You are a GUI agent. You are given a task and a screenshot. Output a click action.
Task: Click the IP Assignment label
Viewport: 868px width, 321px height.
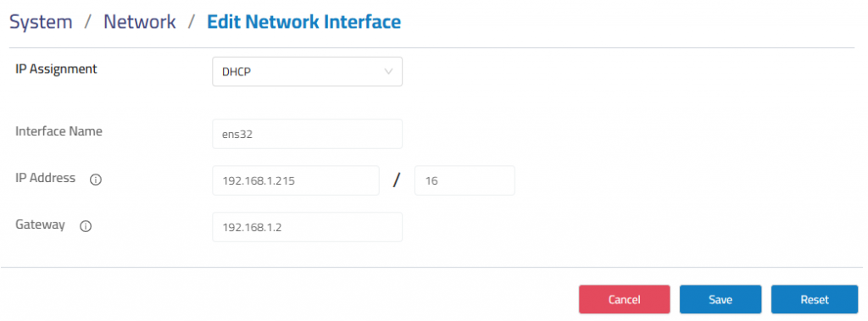tap(56, 69)
